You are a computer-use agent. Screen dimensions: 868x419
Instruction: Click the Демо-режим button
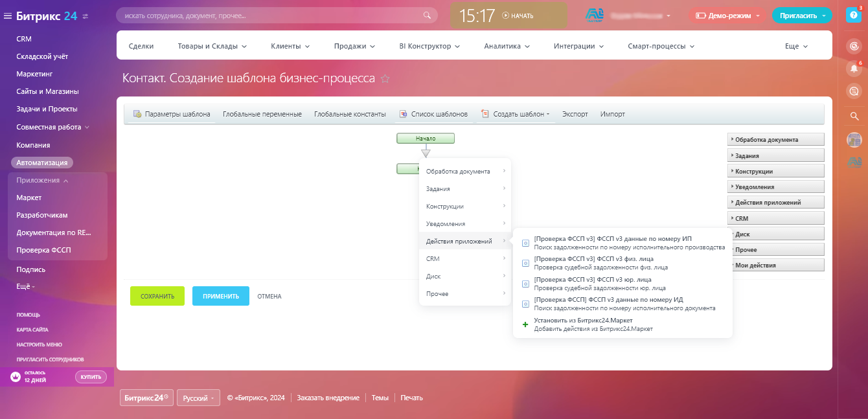click(728, 16)
